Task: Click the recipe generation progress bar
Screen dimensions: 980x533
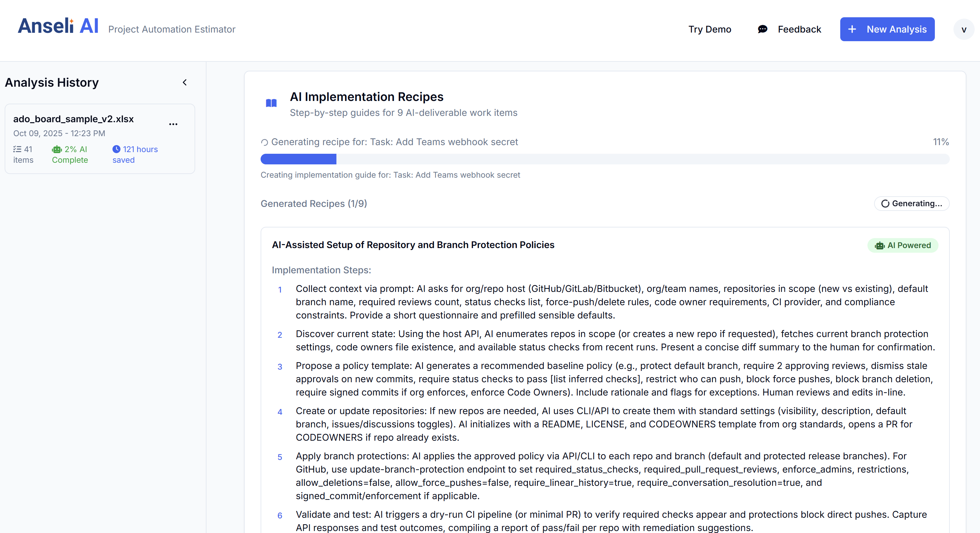Action: pyautogui.click(x=605, y=159)
